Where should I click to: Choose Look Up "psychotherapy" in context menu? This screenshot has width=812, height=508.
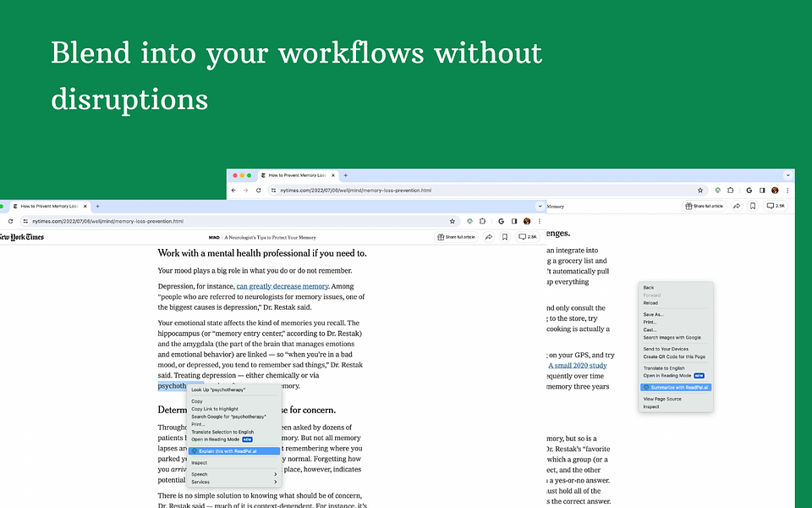pos(233,389)
